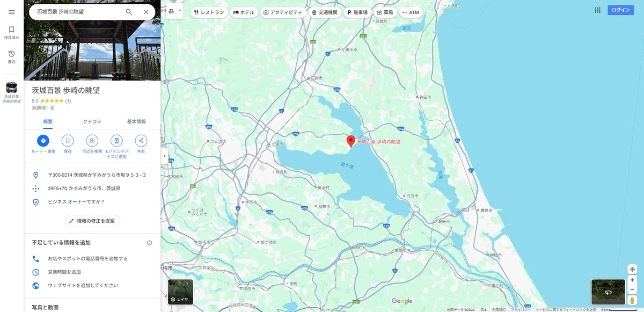Viewport: 644px width, 312px height.
Task: Click the address row 〒300-0214
Action: 92,175
